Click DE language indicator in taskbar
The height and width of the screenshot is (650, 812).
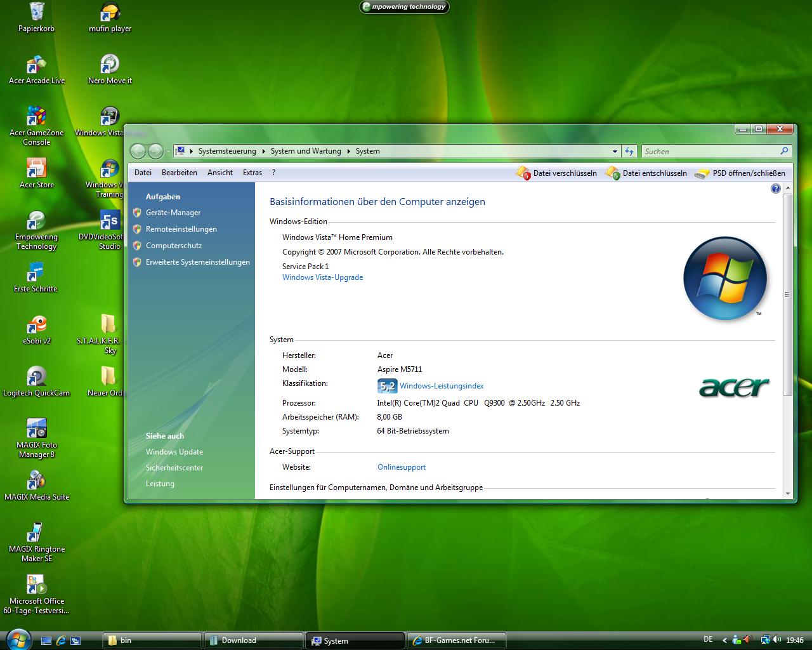[x=708, y=639]
